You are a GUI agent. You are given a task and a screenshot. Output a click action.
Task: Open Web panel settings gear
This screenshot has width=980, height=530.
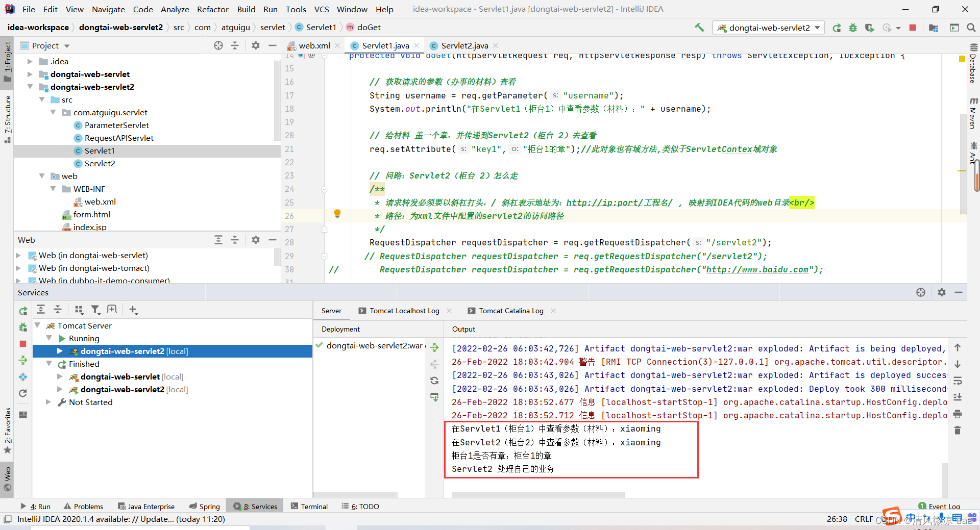[x=256, y=240]
